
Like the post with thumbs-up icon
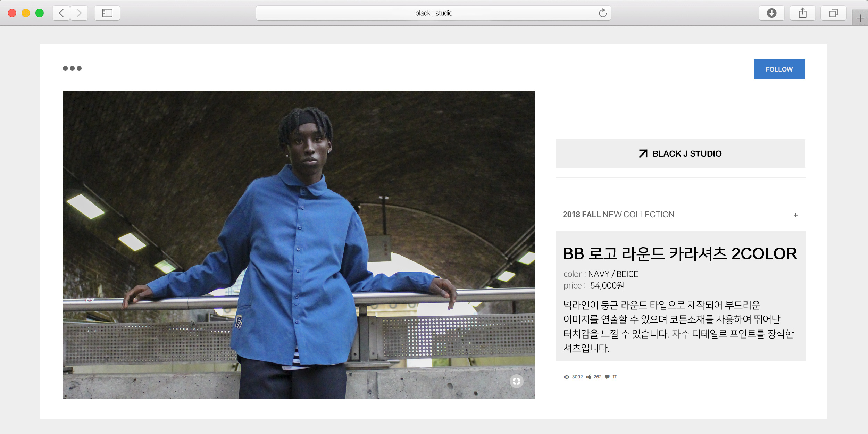(x=589, y=377)
